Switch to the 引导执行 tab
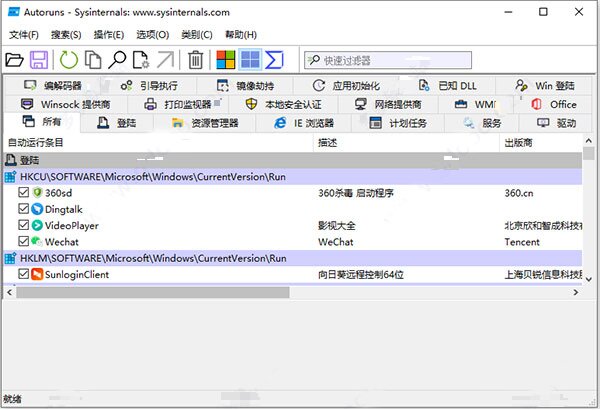 click(x=148, y=85)
